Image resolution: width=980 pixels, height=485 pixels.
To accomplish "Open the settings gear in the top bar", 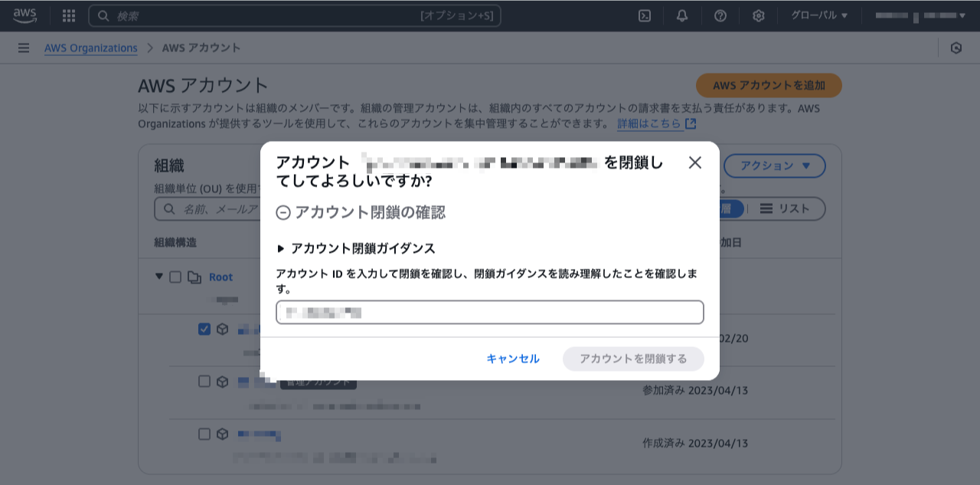I will click(759, 15).
